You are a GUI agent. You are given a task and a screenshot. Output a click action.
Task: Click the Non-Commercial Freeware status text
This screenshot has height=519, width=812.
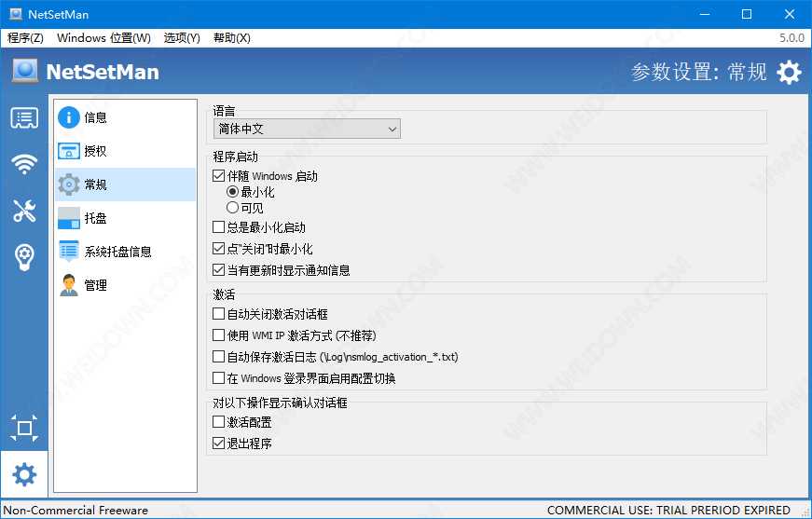click(76, 511)
